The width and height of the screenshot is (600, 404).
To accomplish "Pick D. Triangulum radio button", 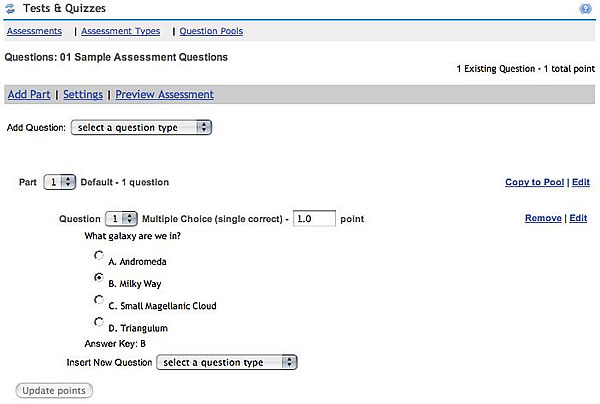I will 99,322.
